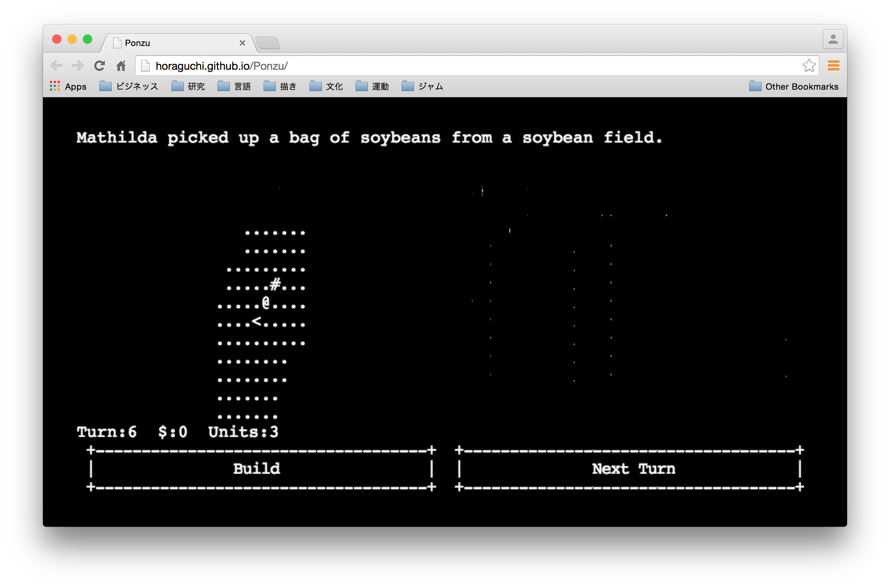Open the ビジネス bookmarks folder

(x=129, y=87)
